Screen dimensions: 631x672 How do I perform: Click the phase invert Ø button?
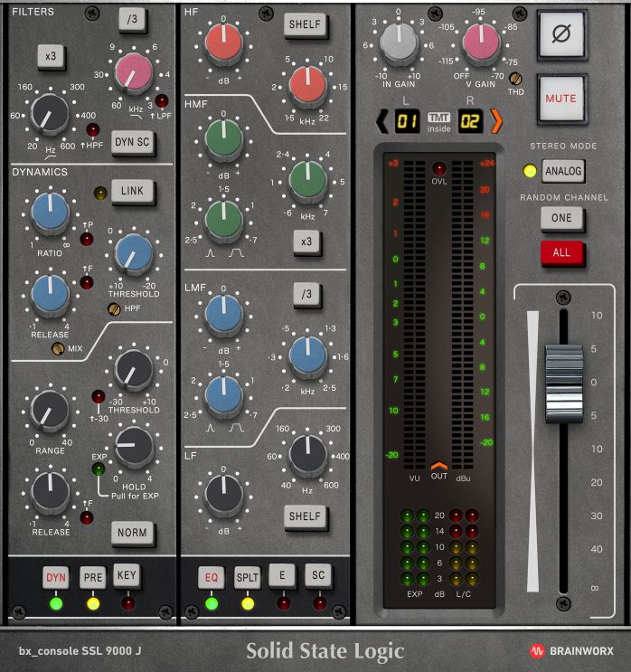click(x=561, y=33)
